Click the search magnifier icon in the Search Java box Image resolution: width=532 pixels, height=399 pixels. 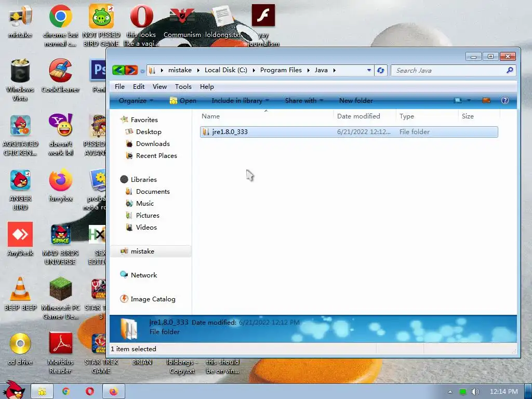[x=510, y=70]
